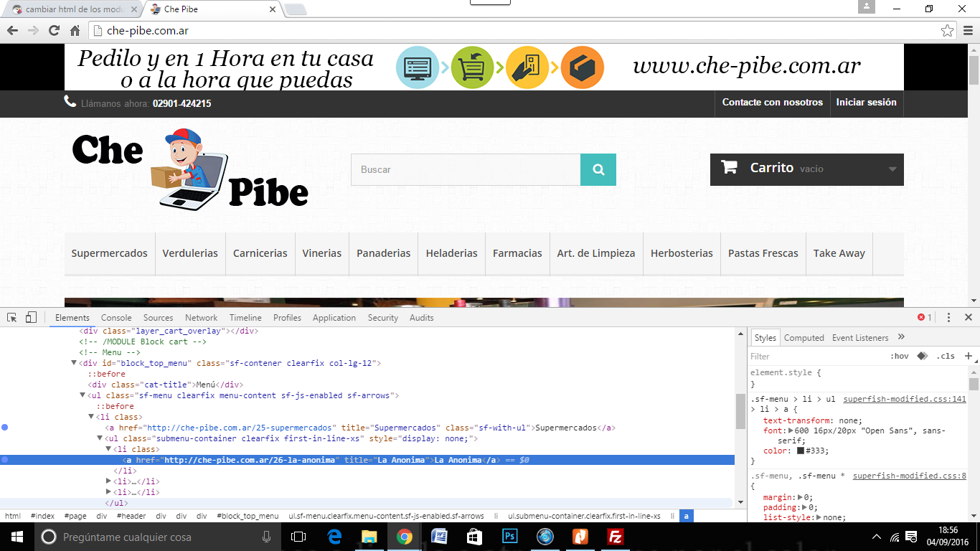Open Photoshop from the taskbar
This screenshot has height=551, width=980.
pyautogui.click(x=510, y=537)
